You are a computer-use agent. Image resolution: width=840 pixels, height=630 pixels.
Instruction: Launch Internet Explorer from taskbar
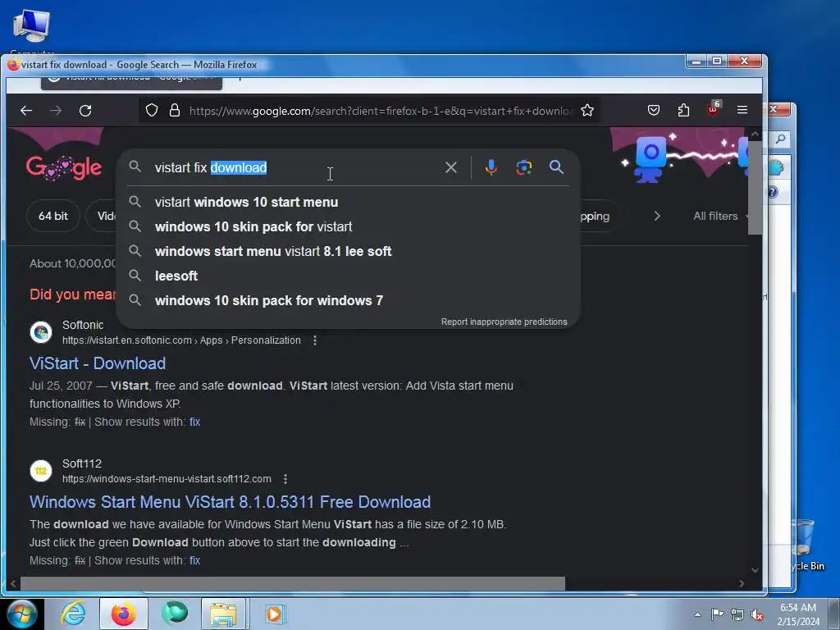coord(73,614)
